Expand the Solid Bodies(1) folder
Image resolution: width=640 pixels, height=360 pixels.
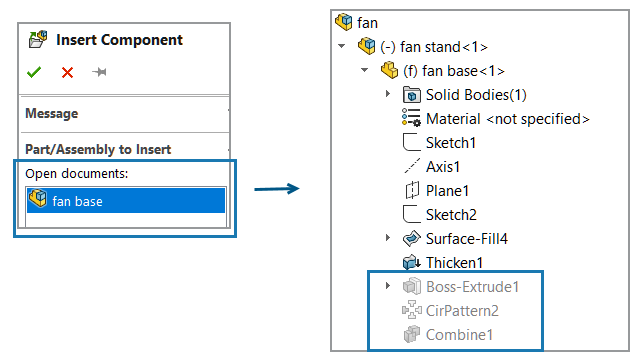point(388,94)
